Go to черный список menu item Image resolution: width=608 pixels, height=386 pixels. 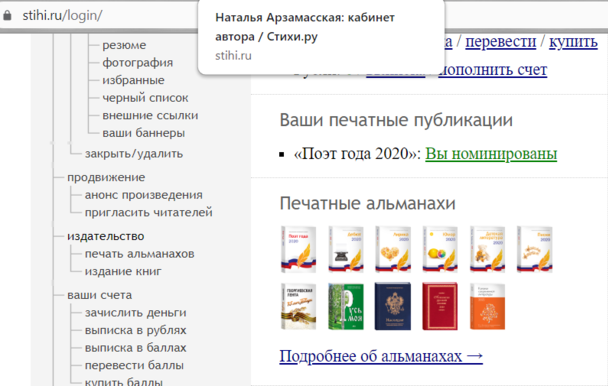(145, 98)
